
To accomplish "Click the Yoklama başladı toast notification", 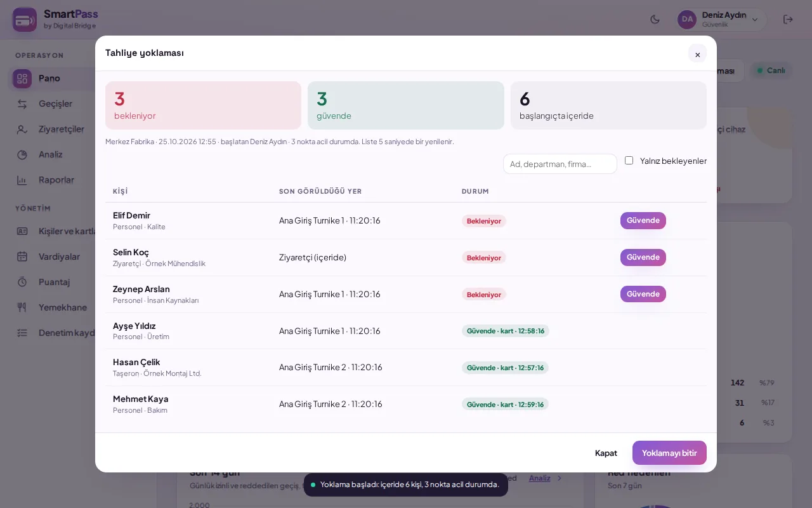I will [406, 485].
